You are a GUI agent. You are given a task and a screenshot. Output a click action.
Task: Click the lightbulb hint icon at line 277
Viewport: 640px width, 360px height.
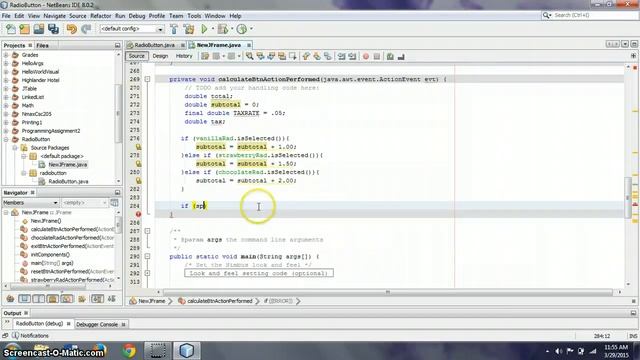[x=138, y=147]
